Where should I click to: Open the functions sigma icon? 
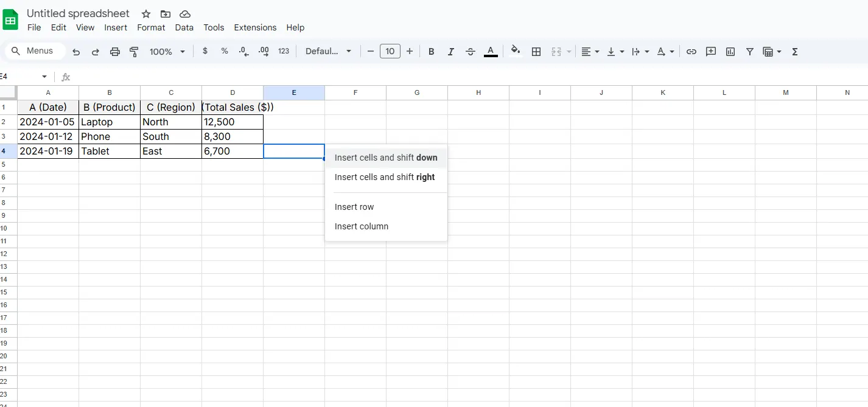(x=795, y=52)
